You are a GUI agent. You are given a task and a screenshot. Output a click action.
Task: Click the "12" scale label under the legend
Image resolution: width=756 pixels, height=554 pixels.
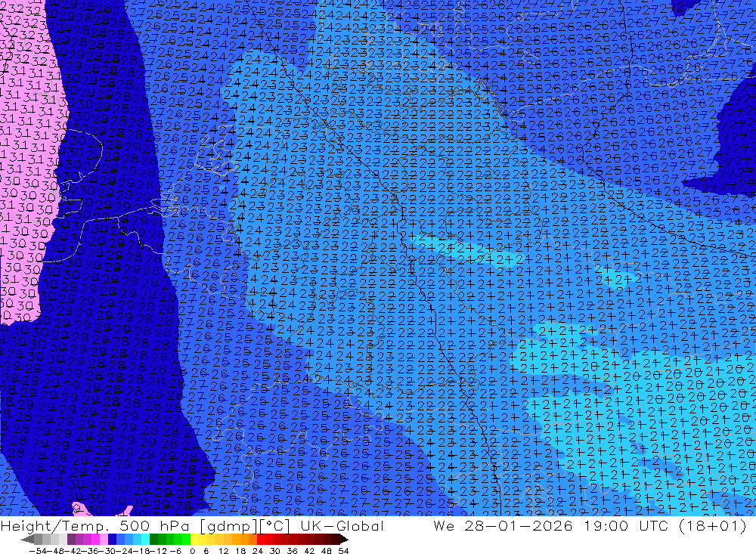[223, 551]
